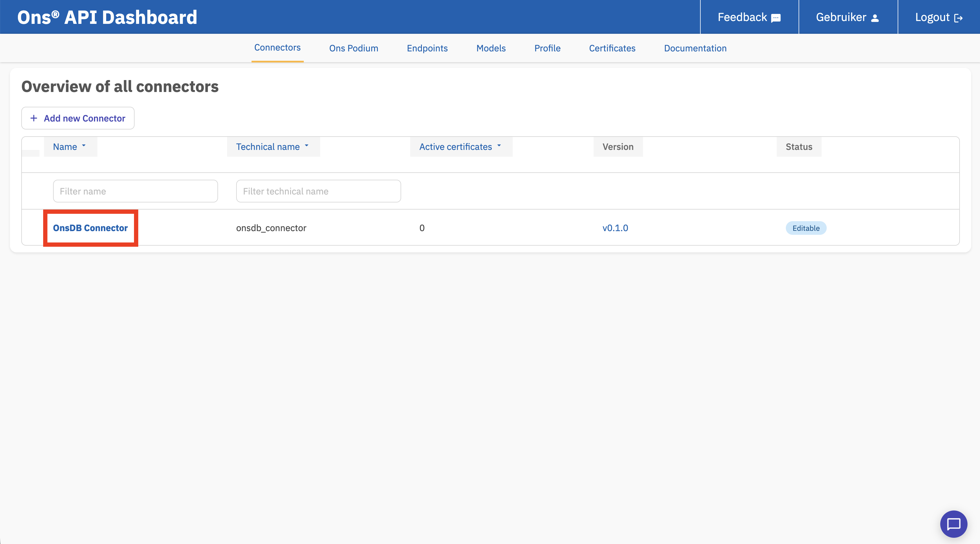The height and width of the screenshot is (544, 980).
Task: Switch to the Connectors tab
Action: 277,47
